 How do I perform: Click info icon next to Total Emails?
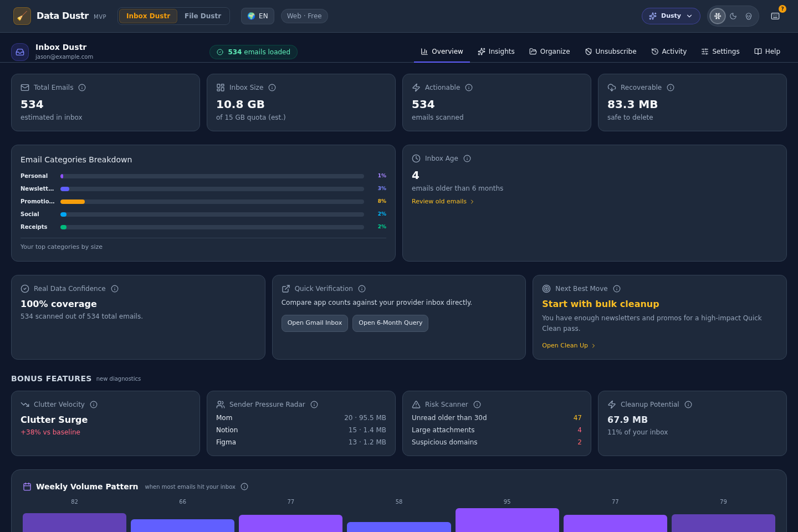(82, 88)
